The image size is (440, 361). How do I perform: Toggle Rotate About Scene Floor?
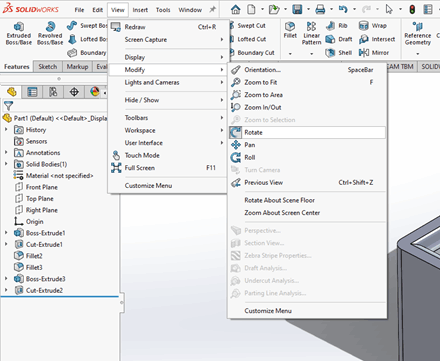(x=307, y=200)
